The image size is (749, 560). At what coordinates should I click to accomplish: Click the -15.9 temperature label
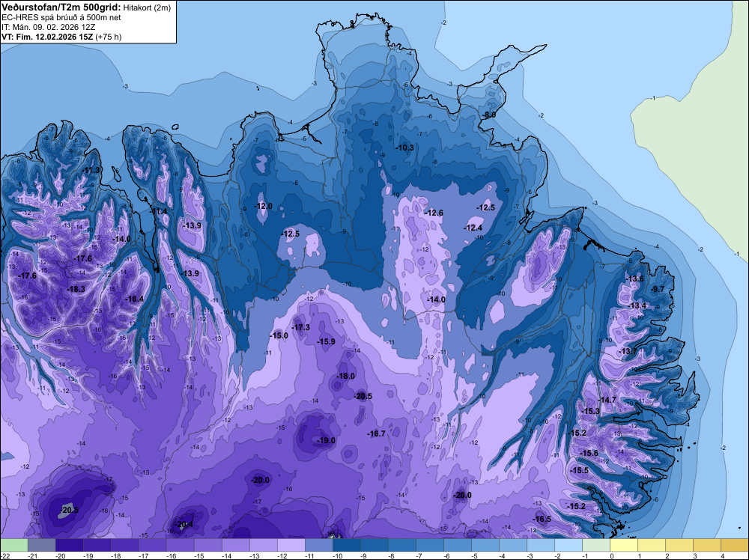327,342
